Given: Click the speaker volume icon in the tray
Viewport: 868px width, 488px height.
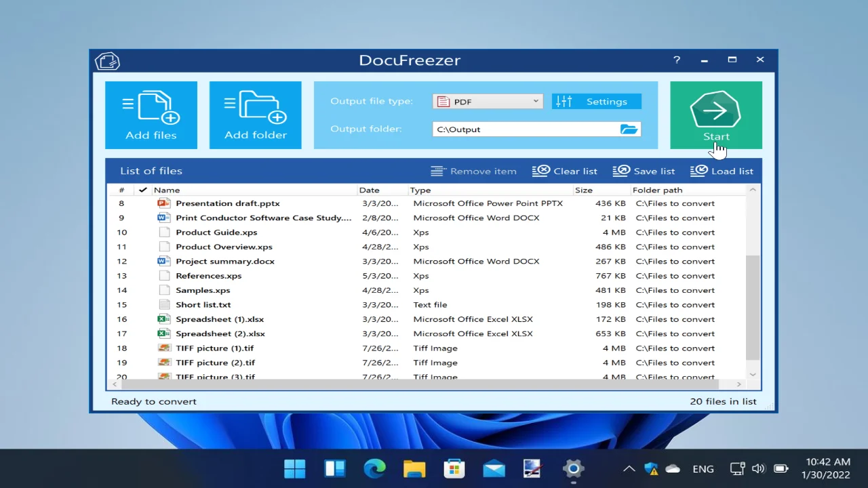Looking at the screenshot, I should tap(758, 468).
